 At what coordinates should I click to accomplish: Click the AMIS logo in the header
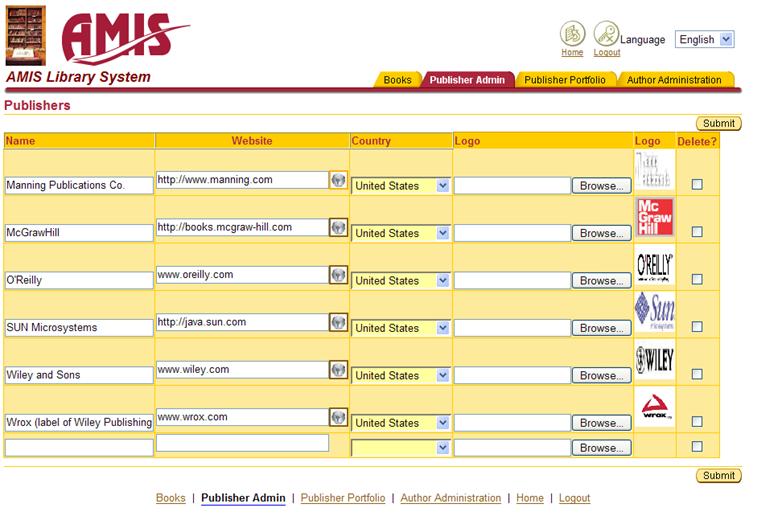[x=123, y=36]
